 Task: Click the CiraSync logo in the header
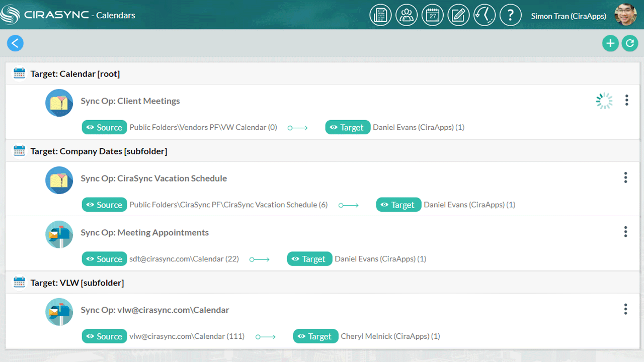click(x=44, y=15)
